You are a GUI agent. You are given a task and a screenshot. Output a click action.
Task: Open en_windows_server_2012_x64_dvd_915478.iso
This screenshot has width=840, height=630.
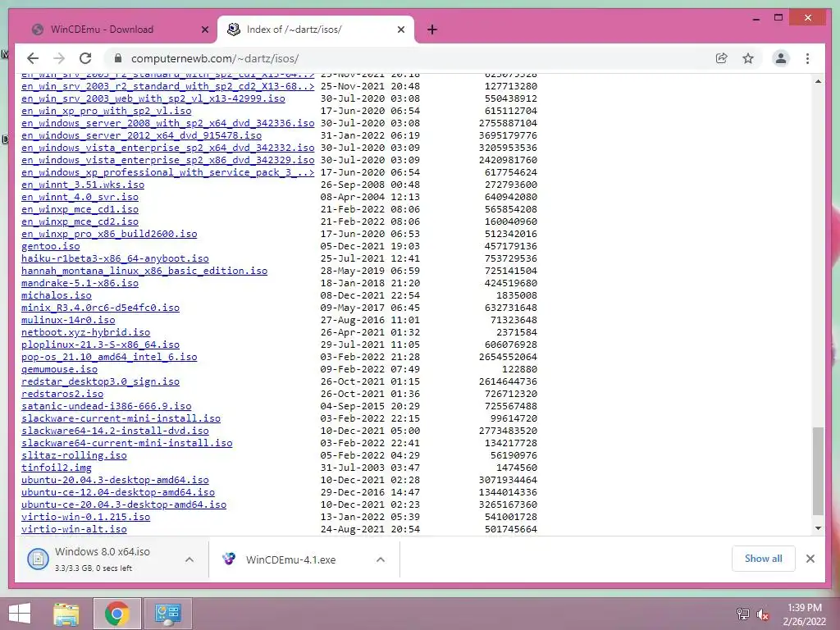click(141, 135)
